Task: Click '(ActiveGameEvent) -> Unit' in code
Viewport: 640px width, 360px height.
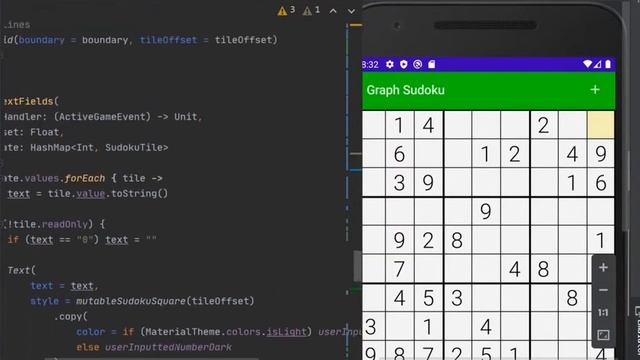Action: click(126, 117)
